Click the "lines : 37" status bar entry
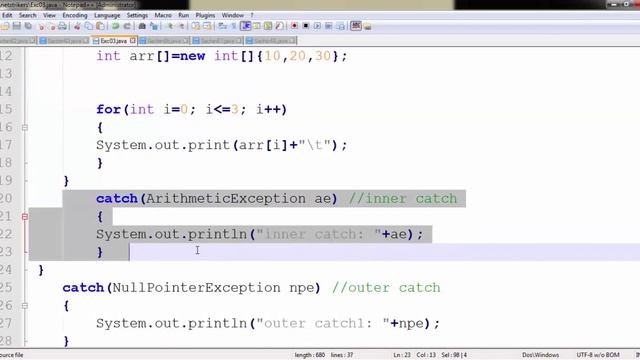Viewport: 640px width, 360px height. pos(342,355)
